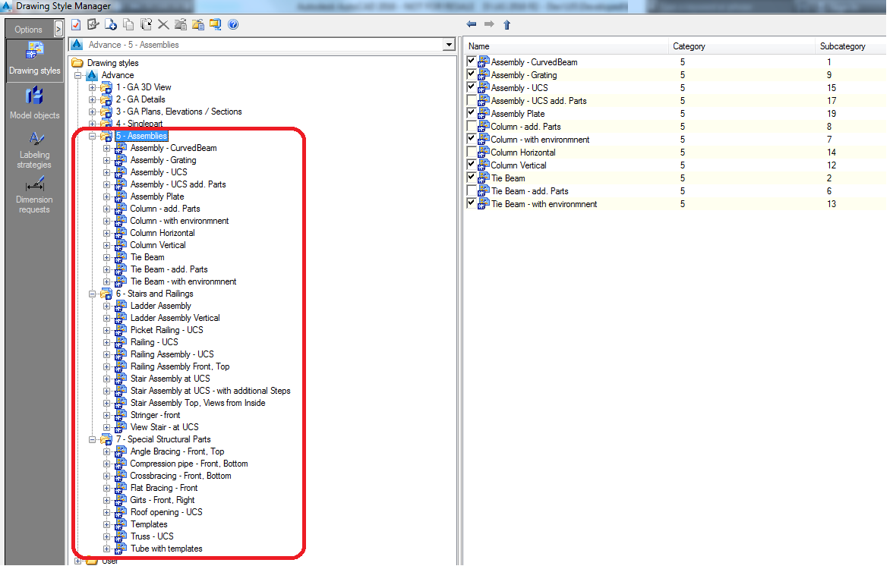Collapse the 7 - Special Structural Parts node
Screen dimensions: 893x588
click(93, 440)
